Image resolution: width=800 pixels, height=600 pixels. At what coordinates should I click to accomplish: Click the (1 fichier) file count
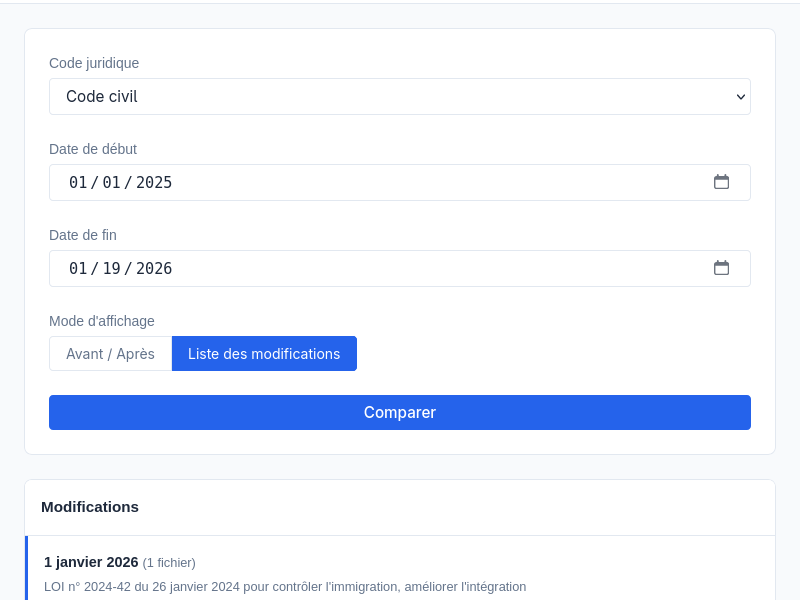[169, 563]
